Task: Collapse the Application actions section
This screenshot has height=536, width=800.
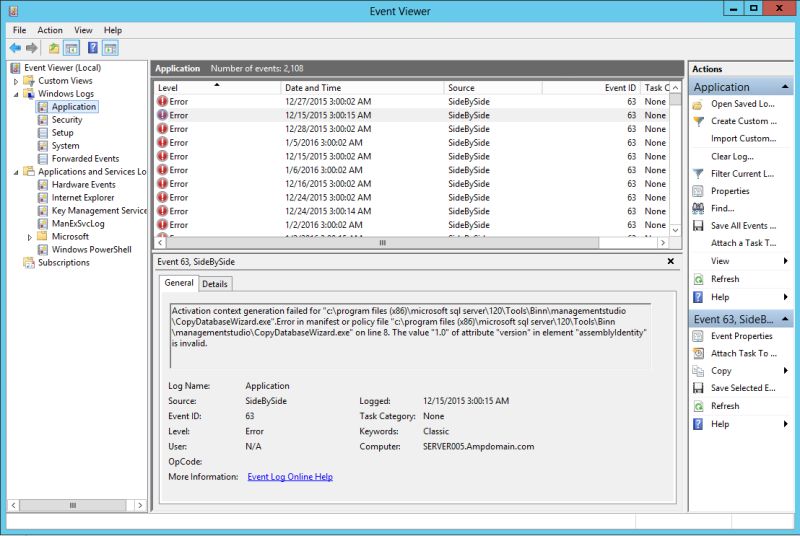Action: click(785, 87)
